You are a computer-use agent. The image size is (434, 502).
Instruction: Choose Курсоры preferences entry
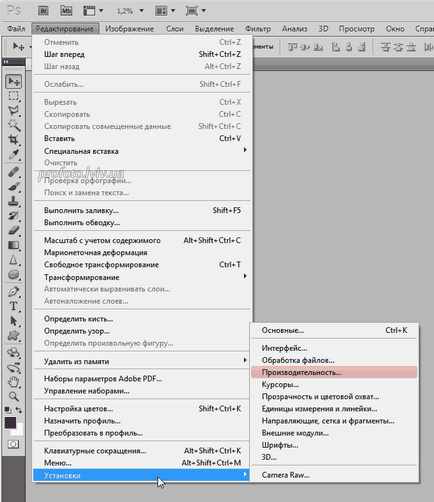(334, 384)
